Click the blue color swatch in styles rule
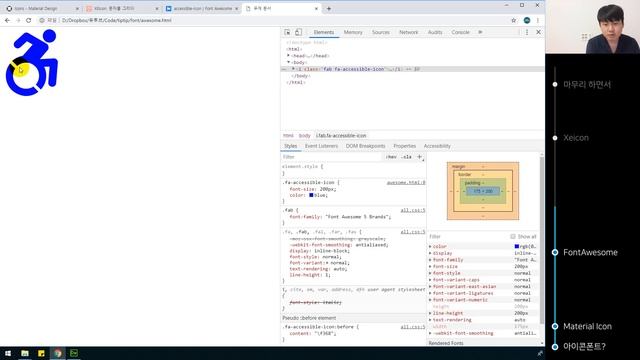The width and height of the screenshot is (640, 360). 311,195
